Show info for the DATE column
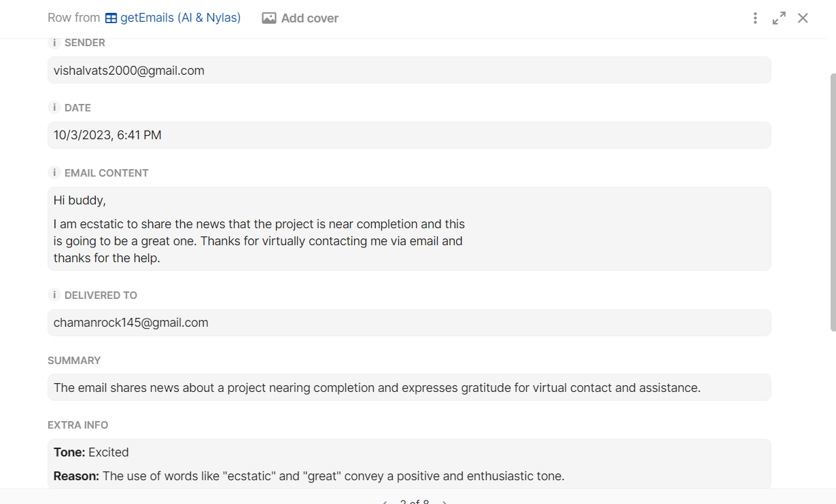Image resolution: width=836 pixels, height=504 pixels. point(54,108)
